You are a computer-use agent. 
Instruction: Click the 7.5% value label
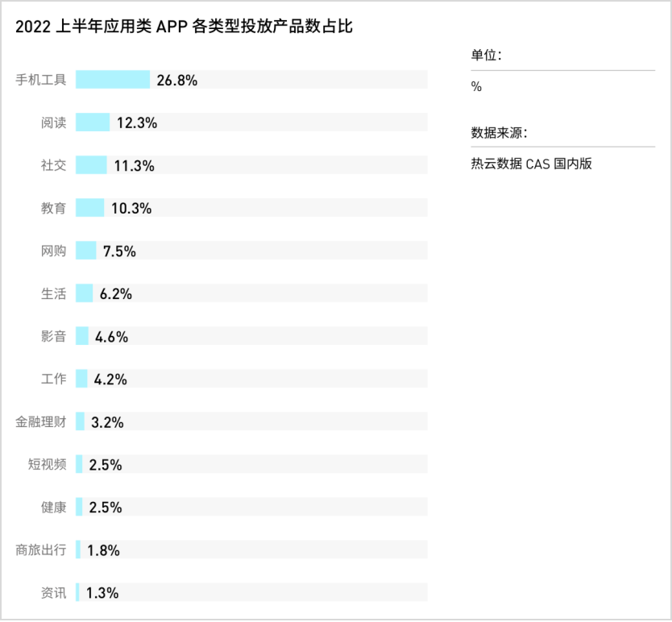click(119, 251)
